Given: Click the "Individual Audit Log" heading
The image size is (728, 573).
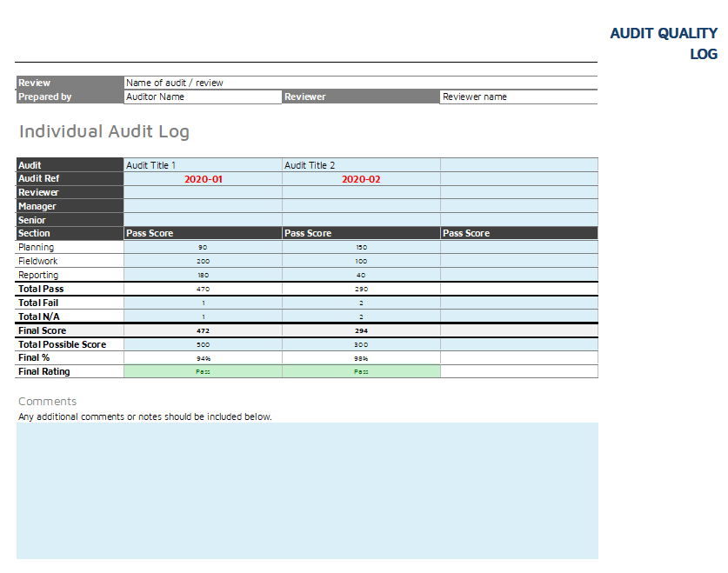Looking at the screenshot, I should tap(104, 131).
